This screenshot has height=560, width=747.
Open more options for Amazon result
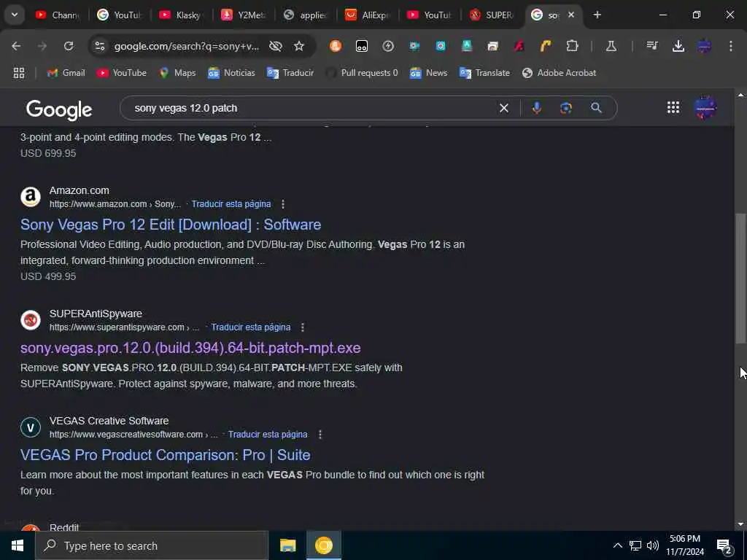[x=283, y=204]
